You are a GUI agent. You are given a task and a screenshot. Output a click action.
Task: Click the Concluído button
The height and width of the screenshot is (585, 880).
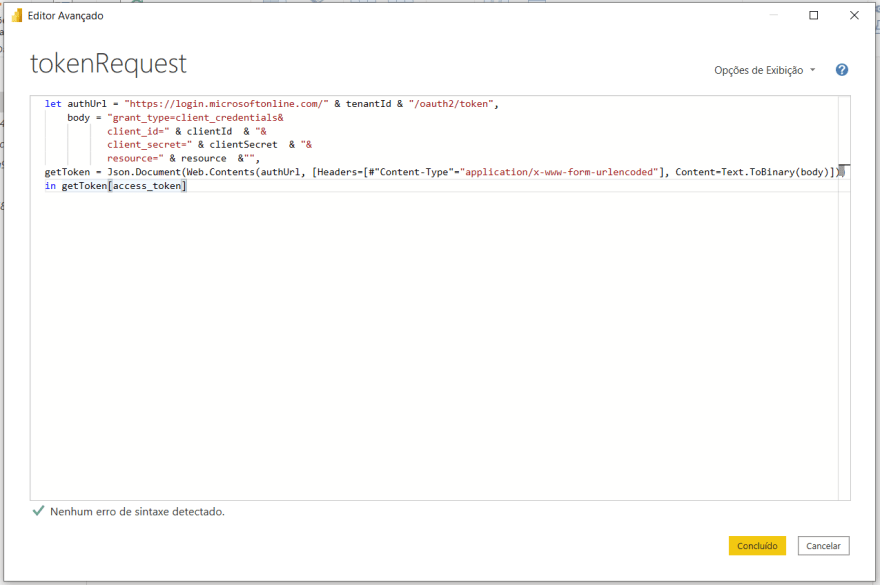point(757,546)
